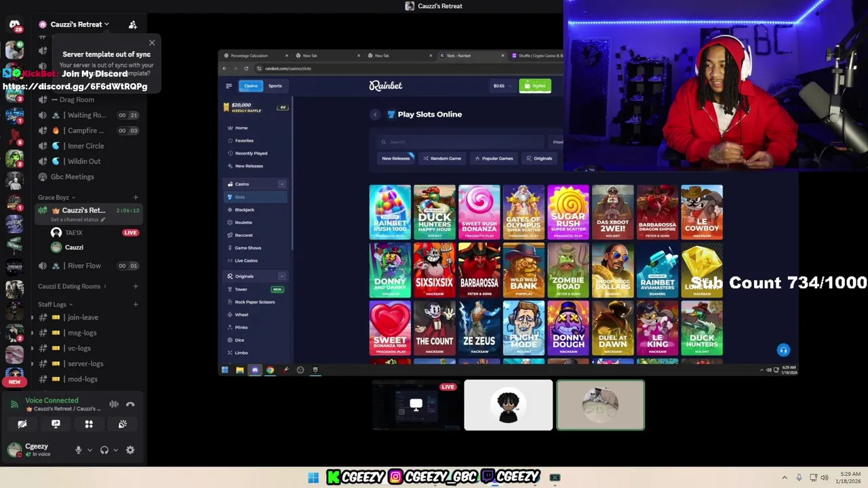Open the server invite people icon
The image size is (868, 488).
(x=133, y=24)
